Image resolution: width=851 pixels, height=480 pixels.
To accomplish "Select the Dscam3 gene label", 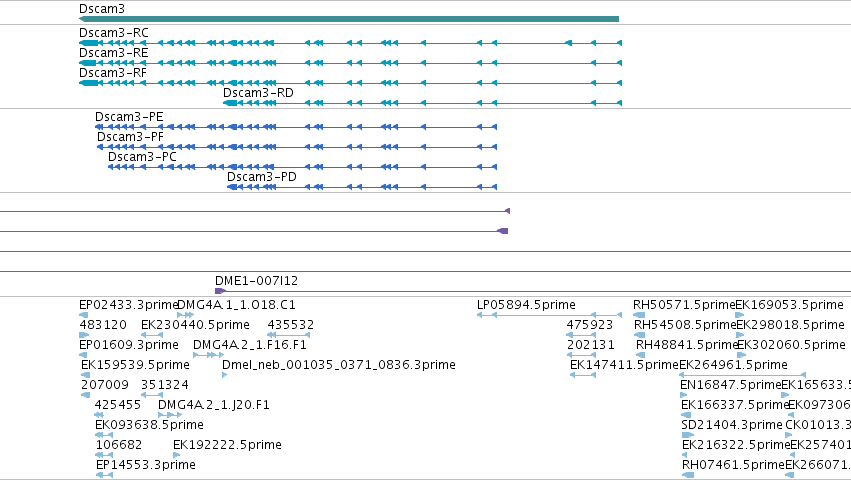I will [101, 9].
